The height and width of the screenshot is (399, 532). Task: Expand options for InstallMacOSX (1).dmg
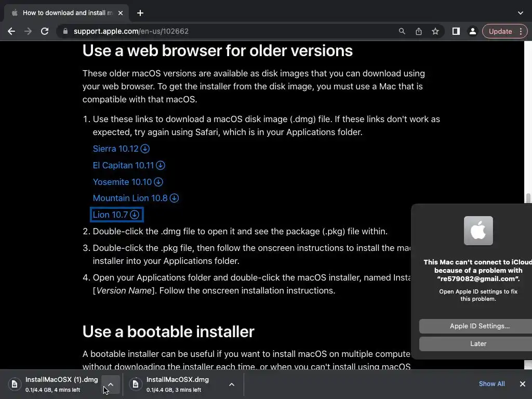111,384
